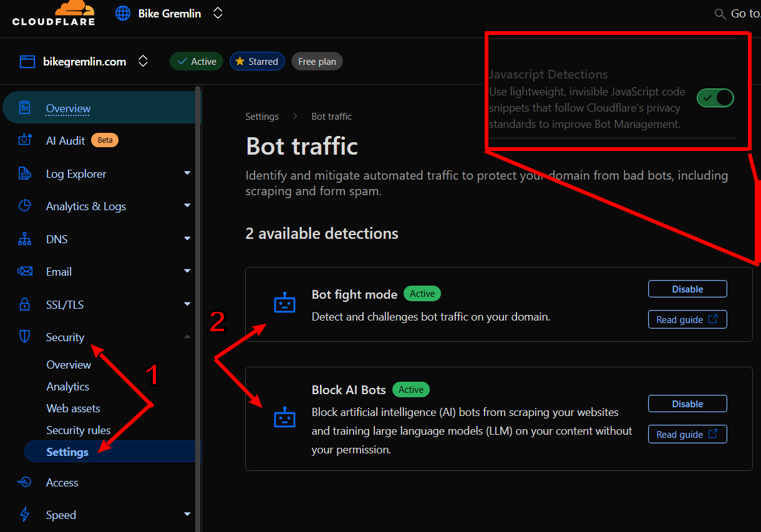Click the 2 available detections heading
Screen dimensions: 761x532
322,234
